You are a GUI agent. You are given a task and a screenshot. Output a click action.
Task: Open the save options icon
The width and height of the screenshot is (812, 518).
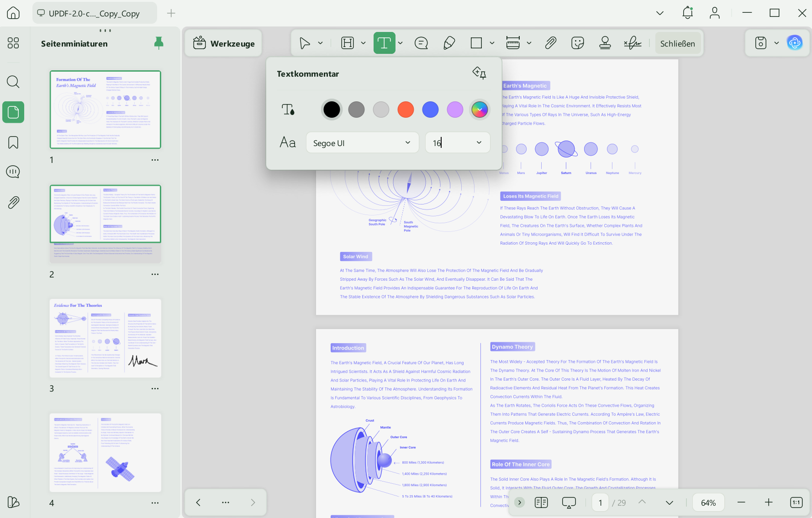761,43
